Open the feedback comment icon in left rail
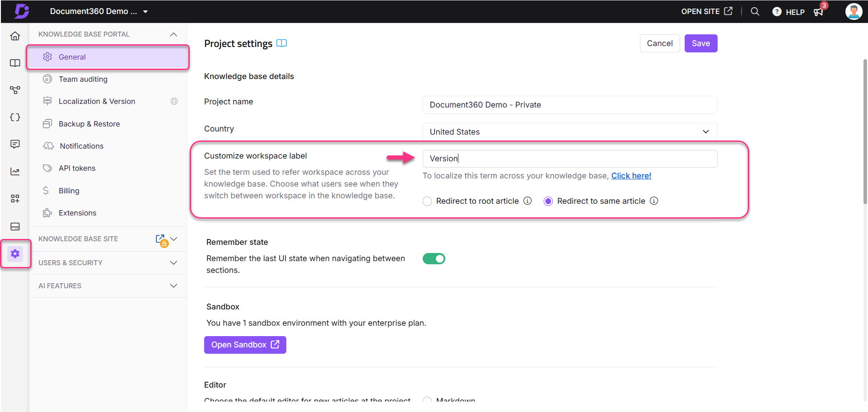Image resolution: width=868 pixels, height=412 pixels. pyautogui.click(x=15, y=144)
